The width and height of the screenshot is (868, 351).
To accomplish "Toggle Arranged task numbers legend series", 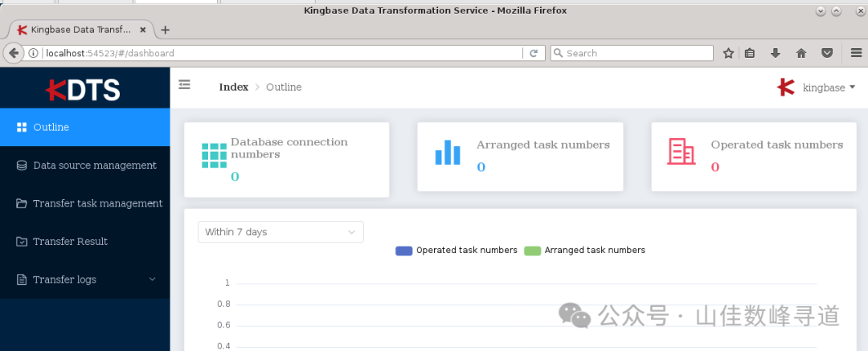I will coord(584,250).
